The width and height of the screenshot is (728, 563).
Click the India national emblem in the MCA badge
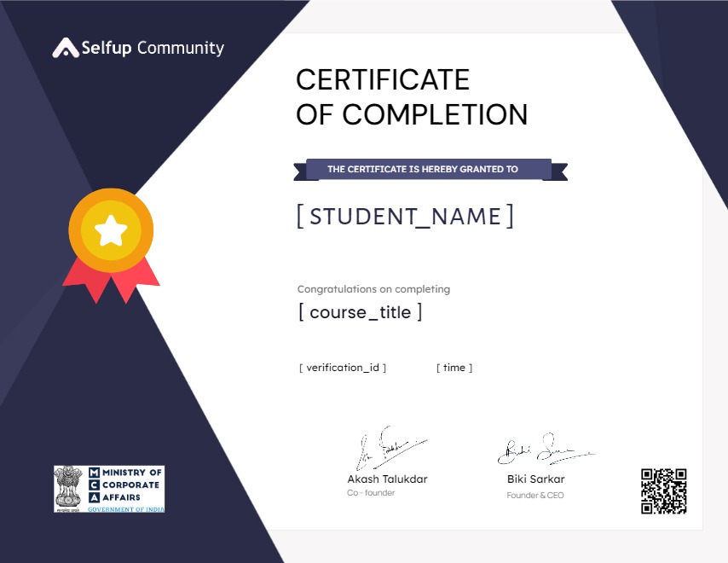(69, 489)
